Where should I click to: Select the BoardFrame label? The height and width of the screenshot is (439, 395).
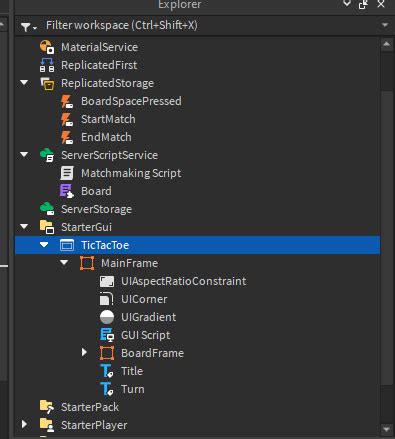[152, 353]
